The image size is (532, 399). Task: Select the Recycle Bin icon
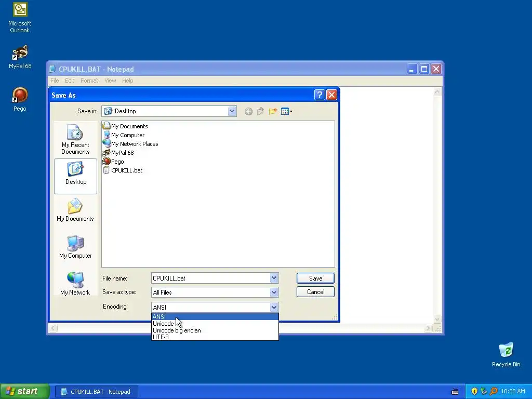(506, 354)
